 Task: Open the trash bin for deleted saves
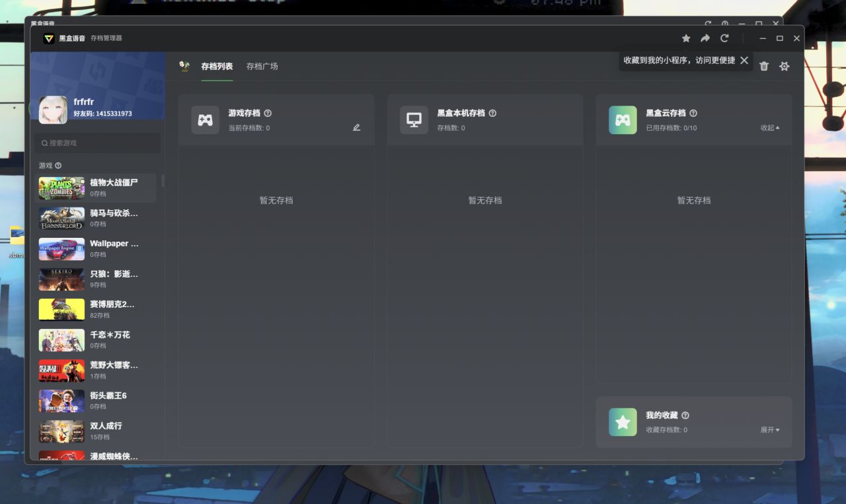[764, 66]
